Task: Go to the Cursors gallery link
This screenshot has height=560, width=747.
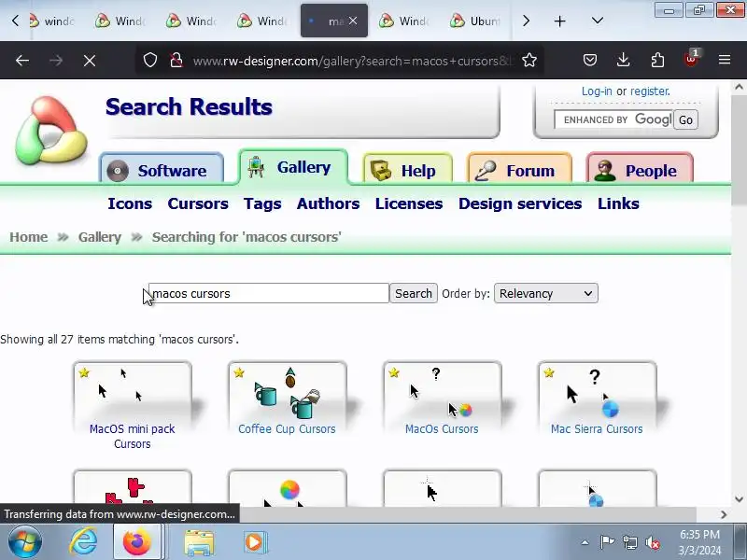Action: [198, 203]
